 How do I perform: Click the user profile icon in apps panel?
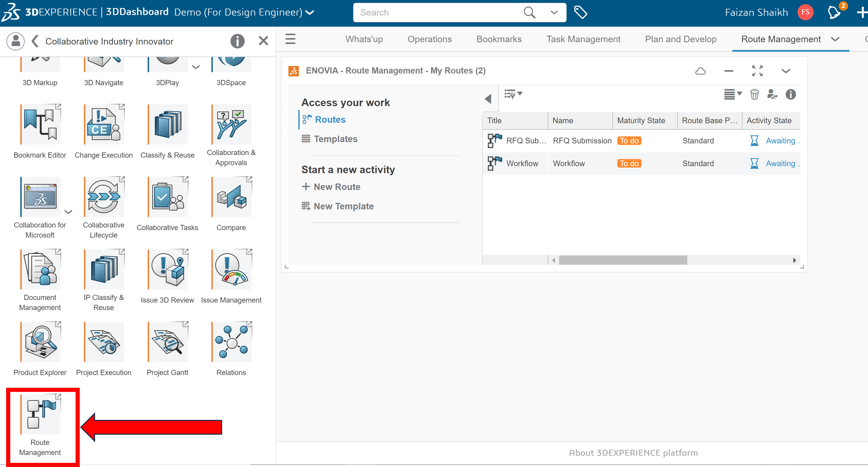coord(16,41)
